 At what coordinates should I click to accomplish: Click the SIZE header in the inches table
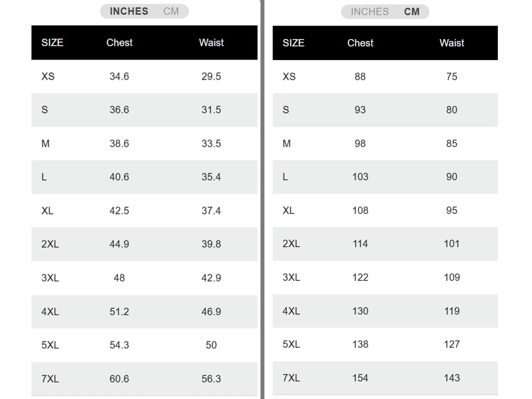click(x=52, y=43)
